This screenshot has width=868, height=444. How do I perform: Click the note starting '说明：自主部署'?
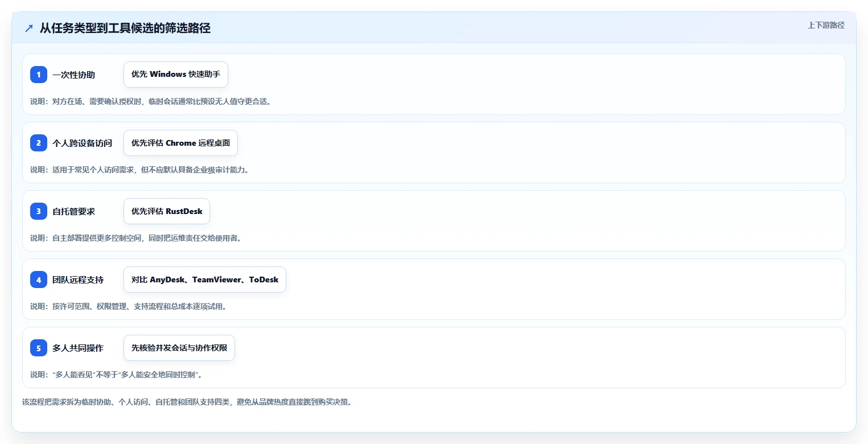pyautogui.click(x=136, y=238)
